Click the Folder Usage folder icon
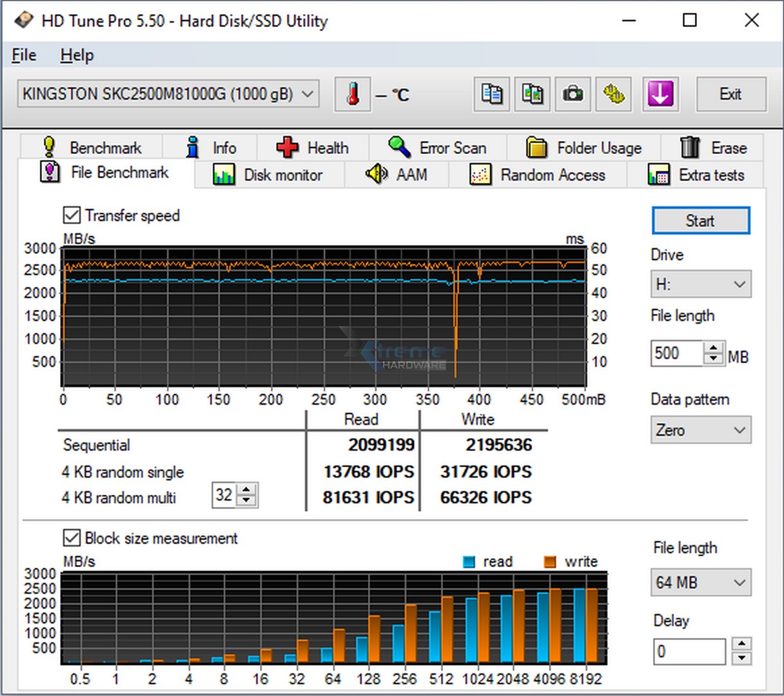The height and width of the screenshot is (696, 784). 536,147
